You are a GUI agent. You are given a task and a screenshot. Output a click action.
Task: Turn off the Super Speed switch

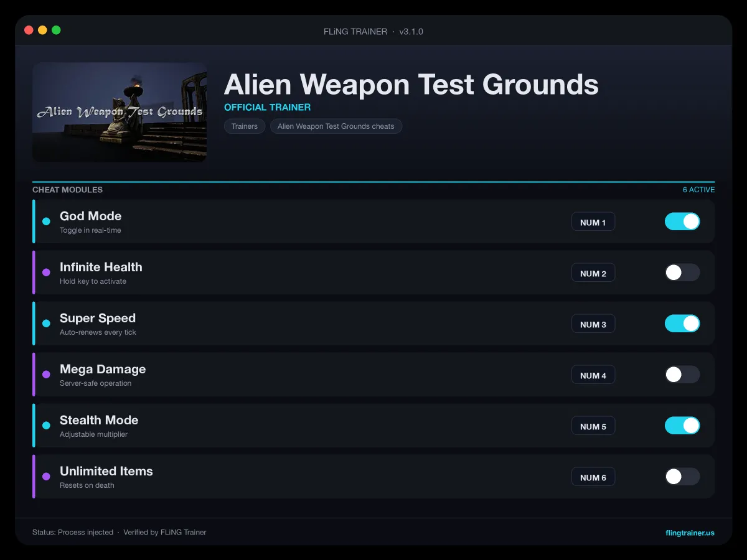tap(682, 324)
